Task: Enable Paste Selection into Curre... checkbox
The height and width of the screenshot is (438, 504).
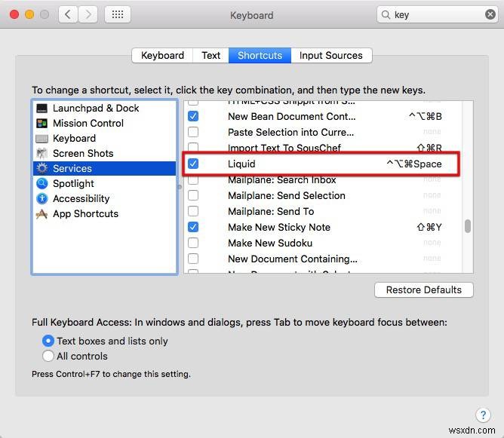Action: tap(193, 132)
